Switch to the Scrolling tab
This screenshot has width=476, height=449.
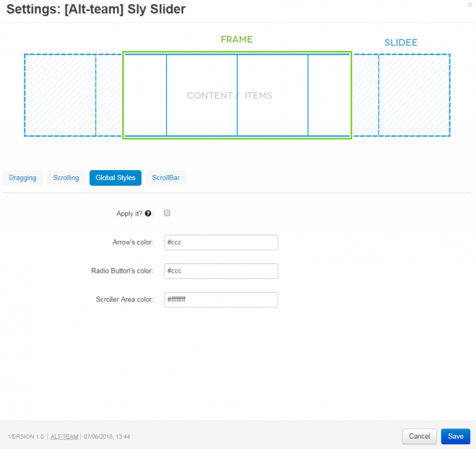(x=66, y=178)
